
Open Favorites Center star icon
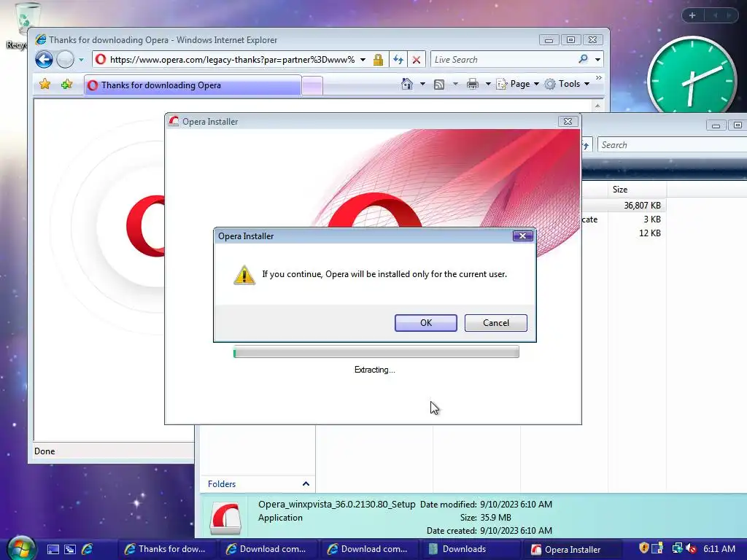point(44,85)
